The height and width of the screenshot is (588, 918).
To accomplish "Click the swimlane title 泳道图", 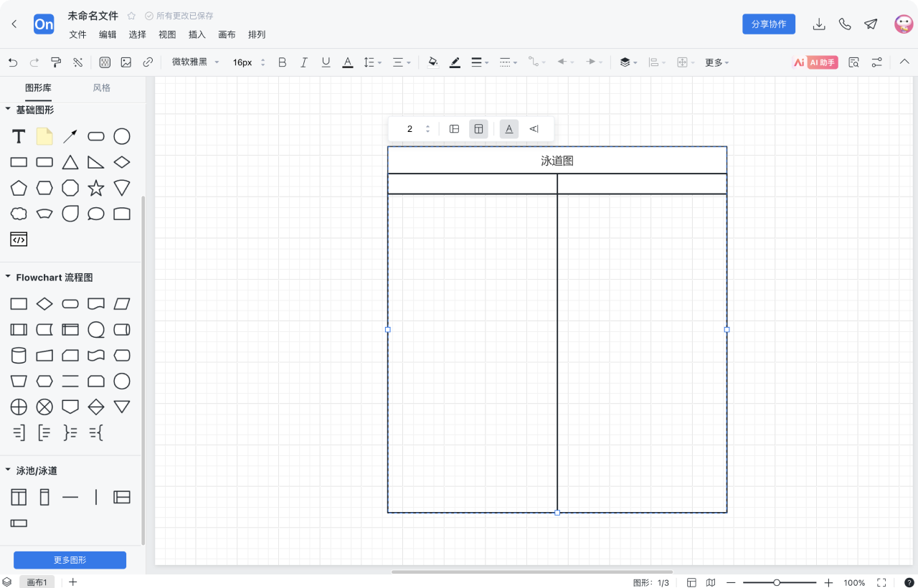I will [x=557, y=161].
